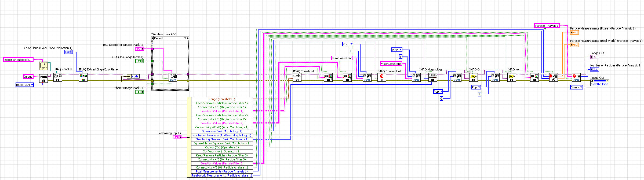This screenshot has width=644, height=180.
Task: Select the Particle Analysis VI icon
Action: point(553,78)
